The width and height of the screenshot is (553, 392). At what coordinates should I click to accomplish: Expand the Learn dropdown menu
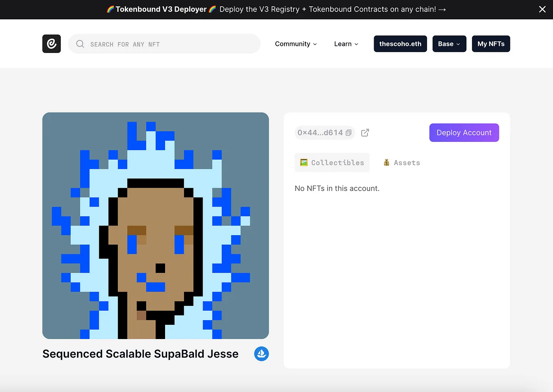coord(346,44)
